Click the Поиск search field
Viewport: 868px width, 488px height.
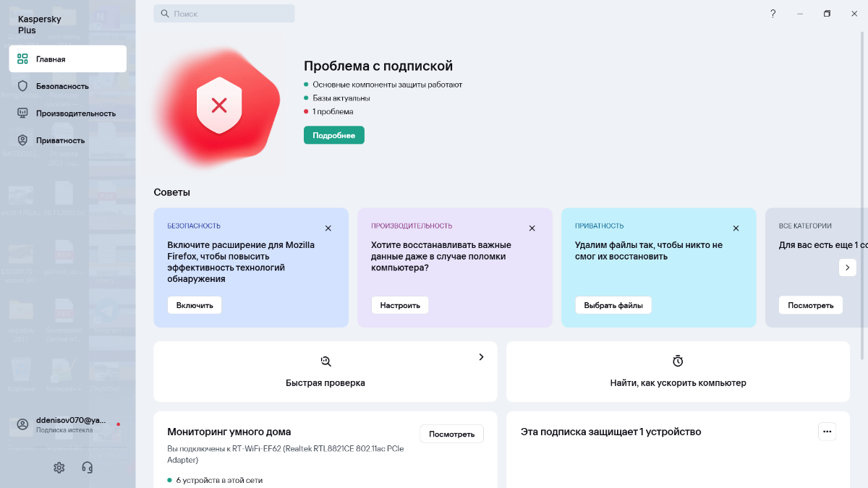coord(224,14)
